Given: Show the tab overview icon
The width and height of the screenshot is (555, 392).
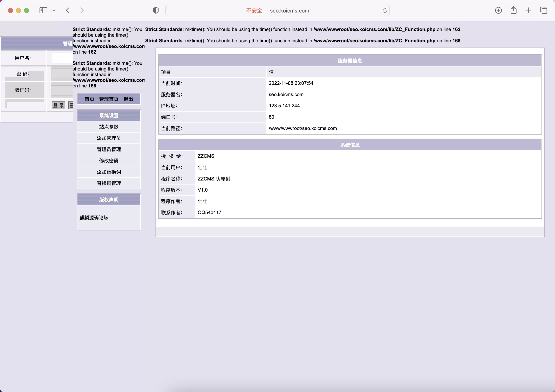Looking at the screenshot, I should click(x=543, y=10).
